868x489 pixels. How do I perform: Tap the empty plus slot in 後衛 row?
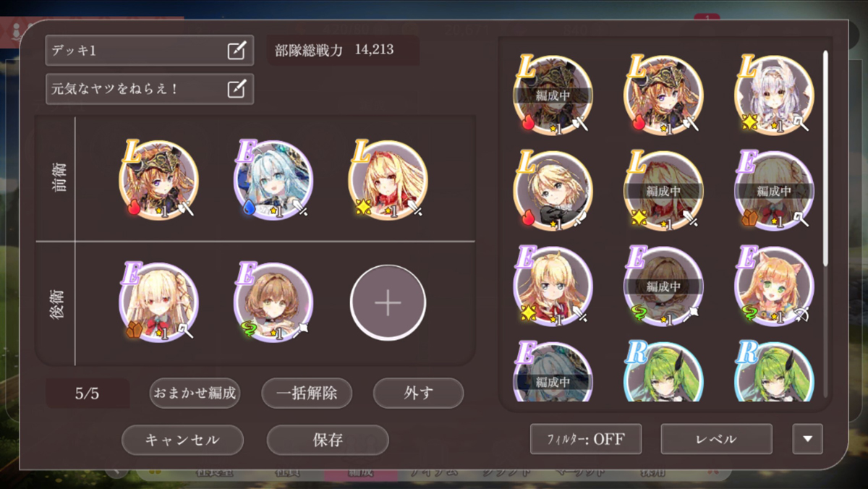(388, 303)
